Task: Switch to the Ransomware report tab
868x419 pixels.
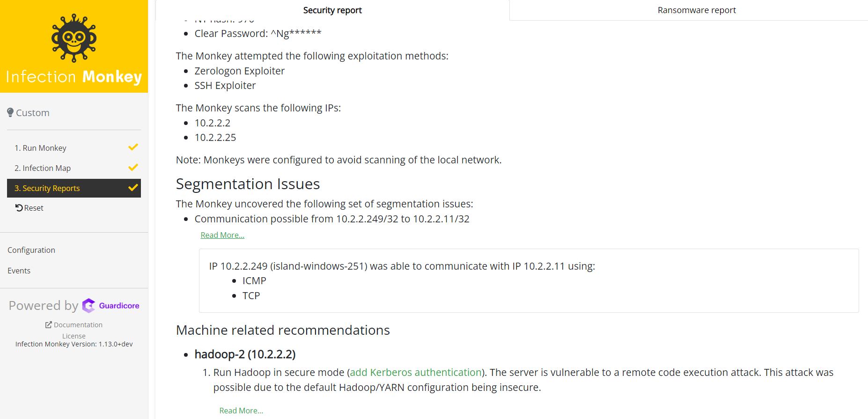Action: click(x=696, y=10)
